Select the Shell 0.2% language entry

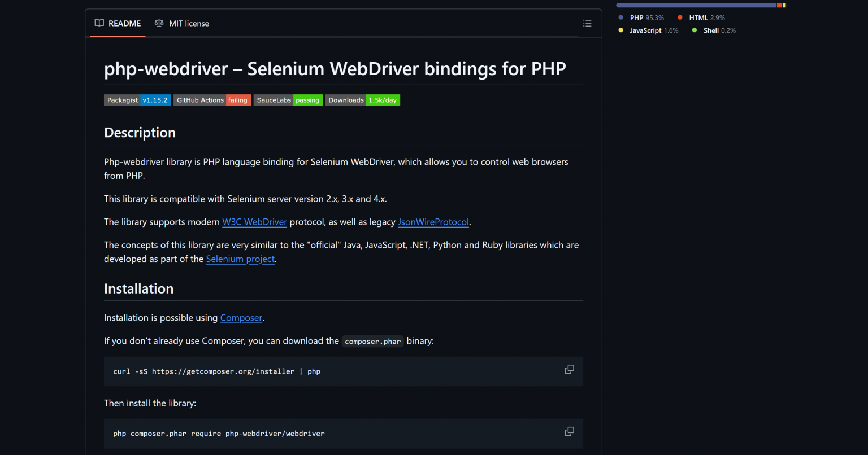pyautogui.click(x=714, y=30)
